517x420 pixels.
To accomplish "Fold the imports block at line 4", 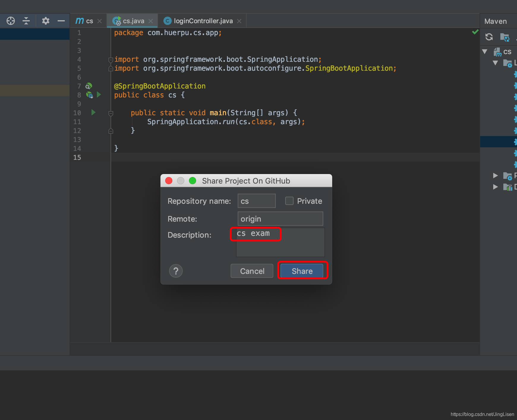I will (x=111, y=60).
